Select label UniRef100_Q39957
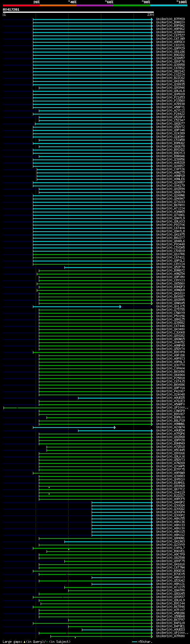Viewport: 190px width, 644px height. pyautogui.click(x=170, y=58)
